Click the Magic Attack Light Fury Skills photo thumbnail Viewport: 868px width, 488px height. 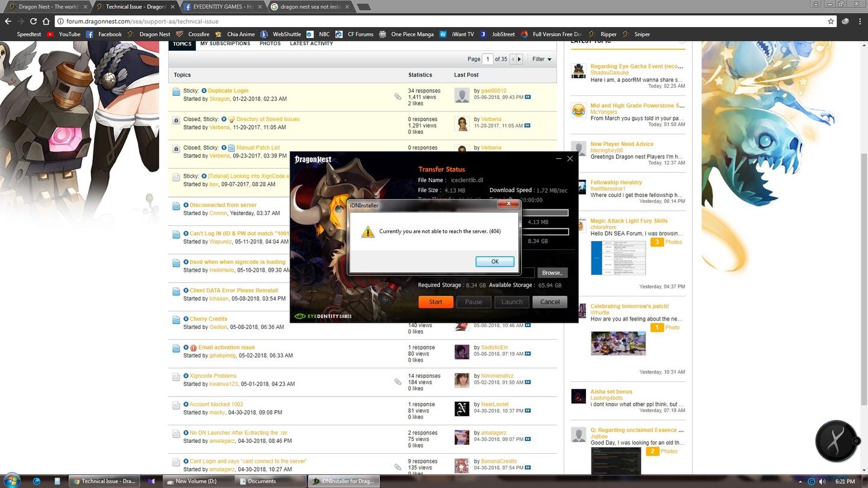618,258
